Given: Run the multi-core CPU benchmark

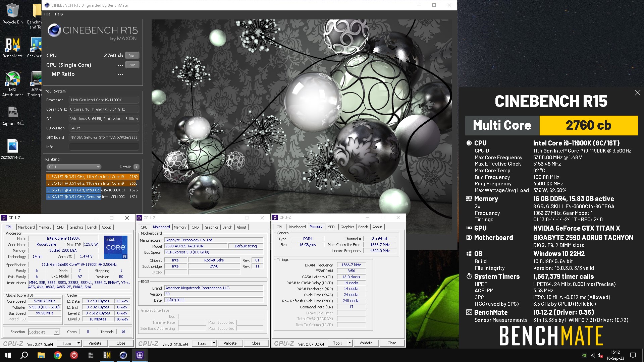Looking at the screenshot, I should pos(132,56).
